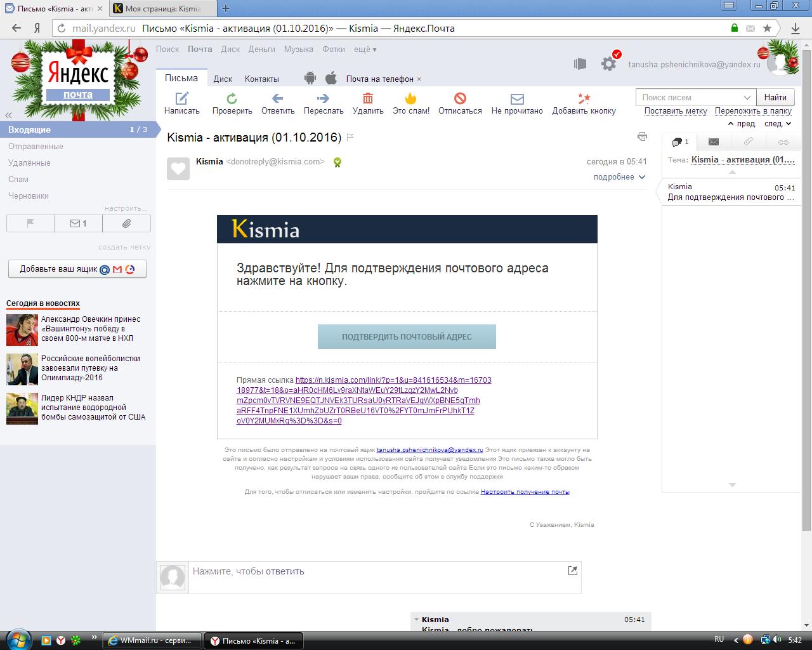Click the Android app icon
Image resolution: width=812 pixels, height=650 pixels.
[310, 78]
